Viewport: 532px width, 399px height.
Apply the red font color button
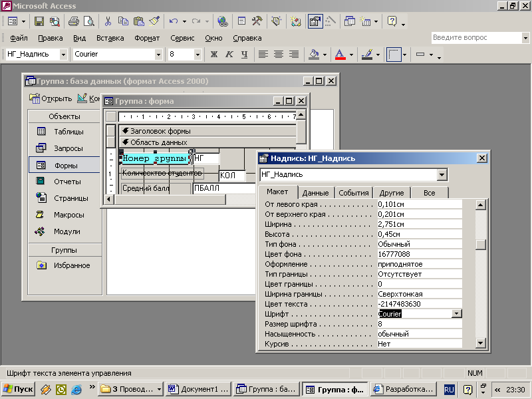[340, 55]
